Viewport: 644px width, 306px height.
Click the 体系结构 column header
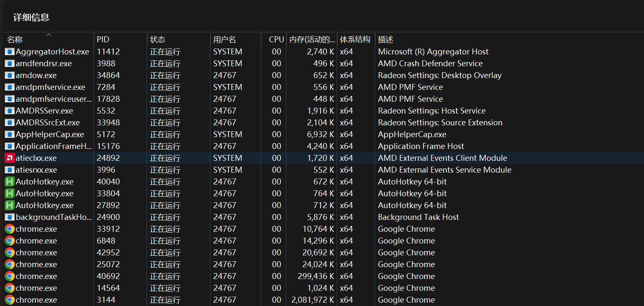click(x=355, y=40)
